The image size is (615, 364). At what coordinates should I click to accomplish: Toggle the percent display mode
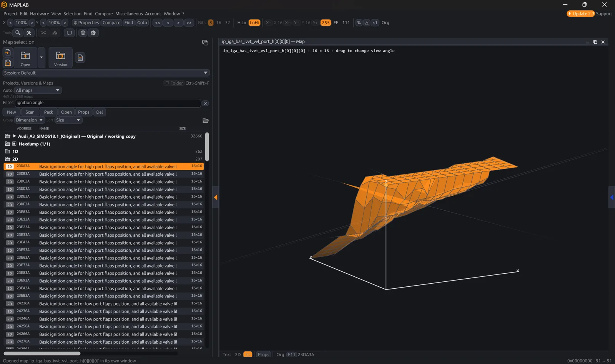point(359,23)
